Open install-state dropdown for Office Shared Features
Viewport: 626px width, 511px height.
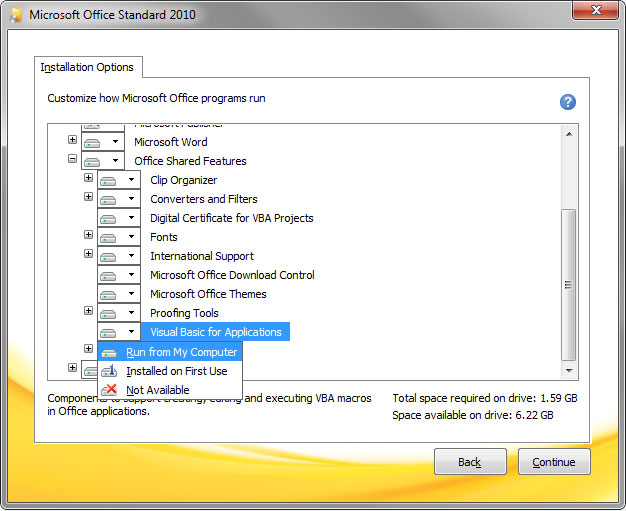click(103, 161)
